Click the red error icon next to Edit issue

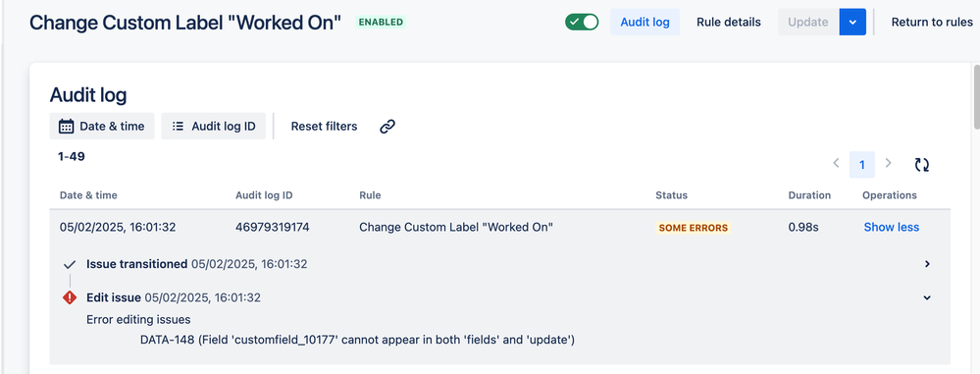70,297
